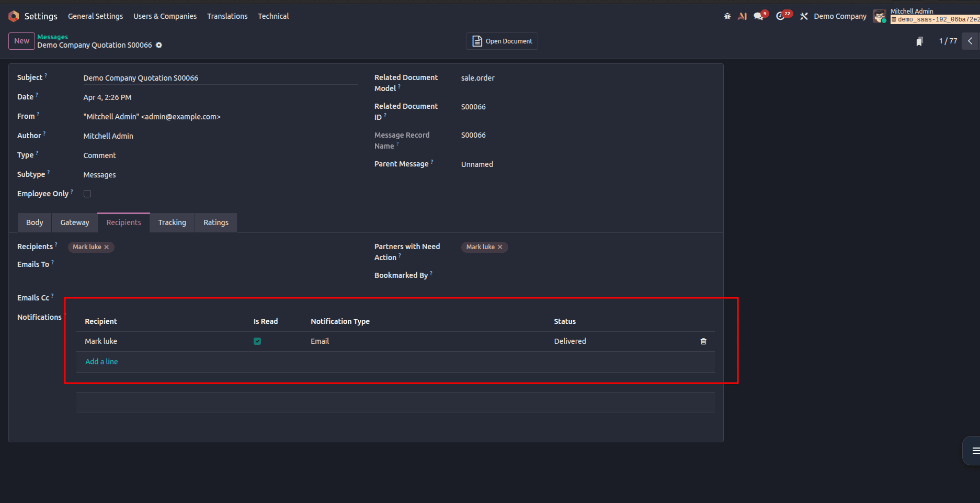This screenshot has height=503, width=980.
Task: Click the Emails To input field
Action: (213, 265)
